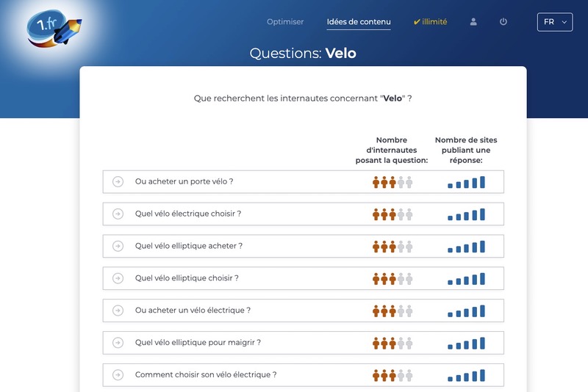Screen dimensions: 588x392
Task: Go to the Optimiser menu item
Action: click(x=285, y=22)
